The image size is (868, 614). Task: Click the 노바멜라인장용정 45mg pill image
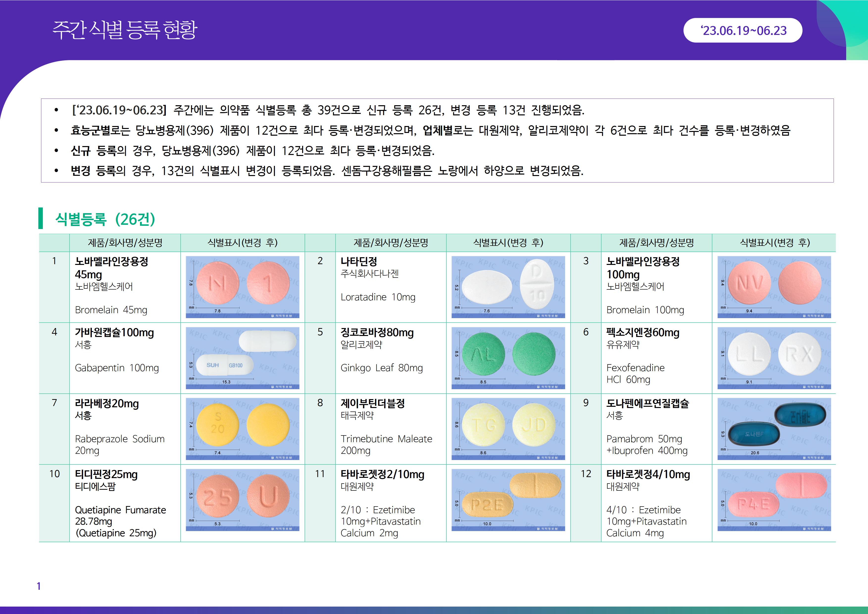tap(242, 287)
